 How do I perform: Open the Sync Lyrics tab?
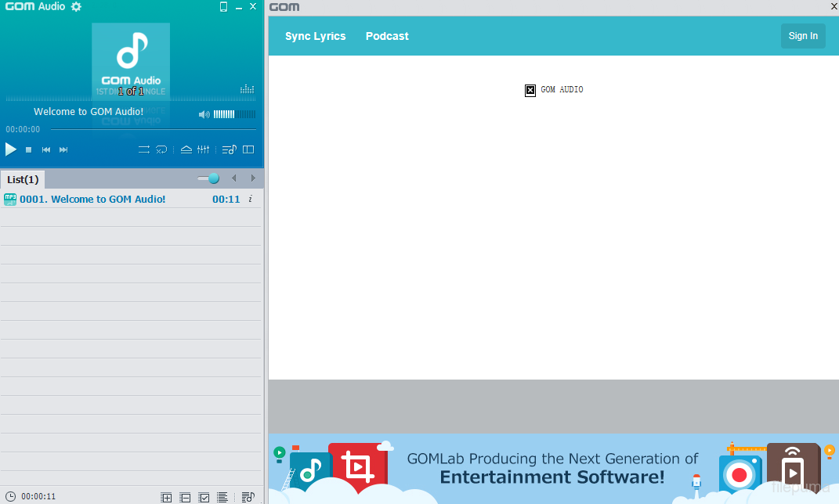click(315, 36)
